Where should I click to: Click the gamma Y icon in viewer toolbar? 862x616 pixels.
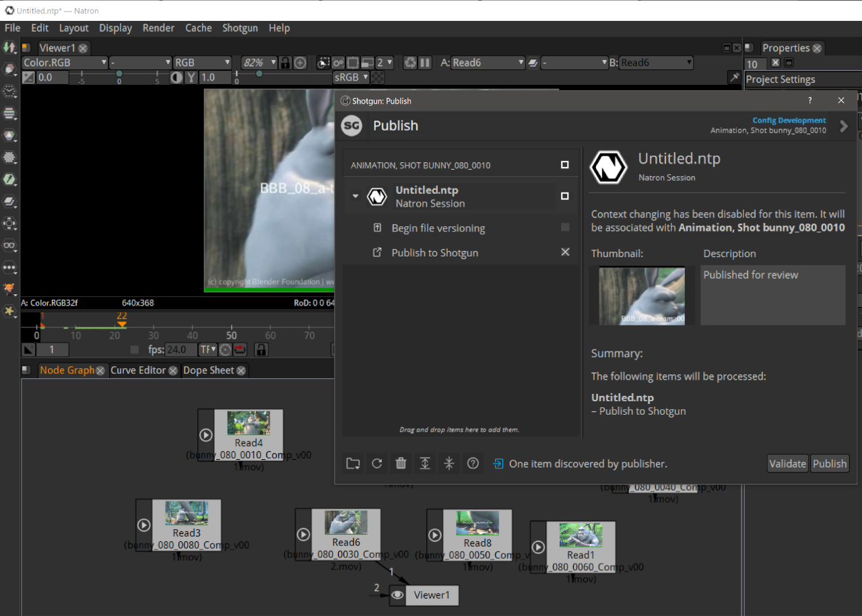pyautogui.click(x=191, y=77)
